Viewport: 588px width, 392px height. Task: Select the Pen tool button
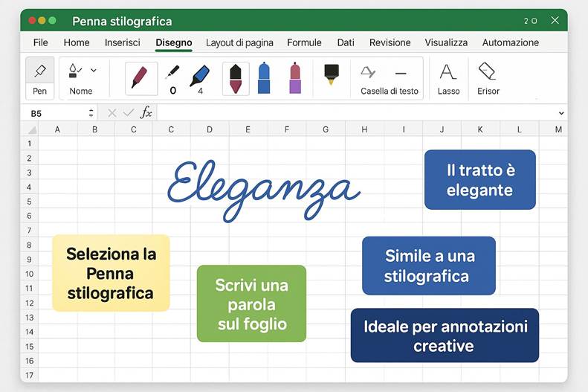(39, 77)
